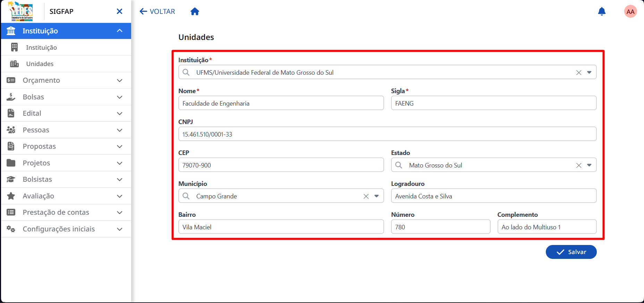644x303 pixels.
Task: Click the Complemento input field
Action: 547,227
